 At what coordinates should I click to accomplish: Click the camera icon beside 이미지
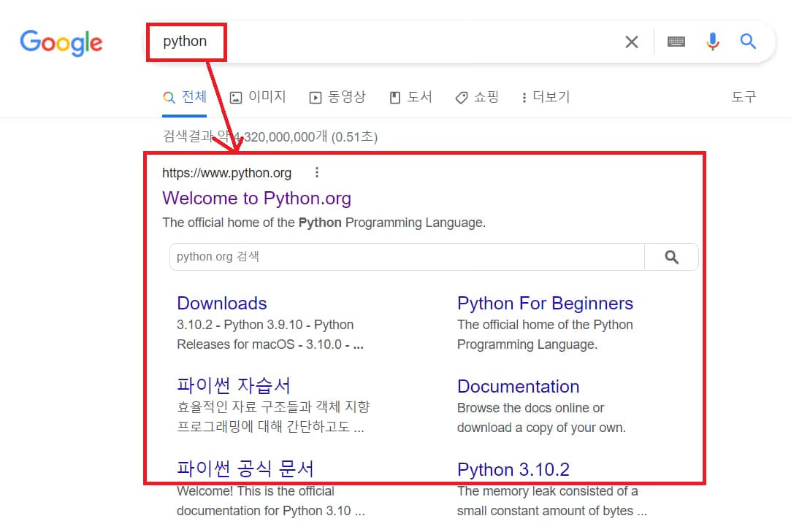(x=235, y=96)
